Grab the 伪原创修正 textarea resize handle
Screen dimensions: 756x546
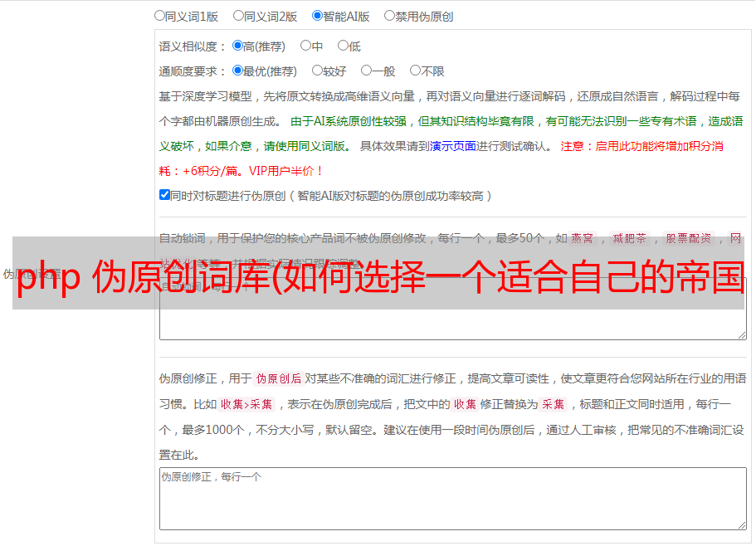pos(742,524)
